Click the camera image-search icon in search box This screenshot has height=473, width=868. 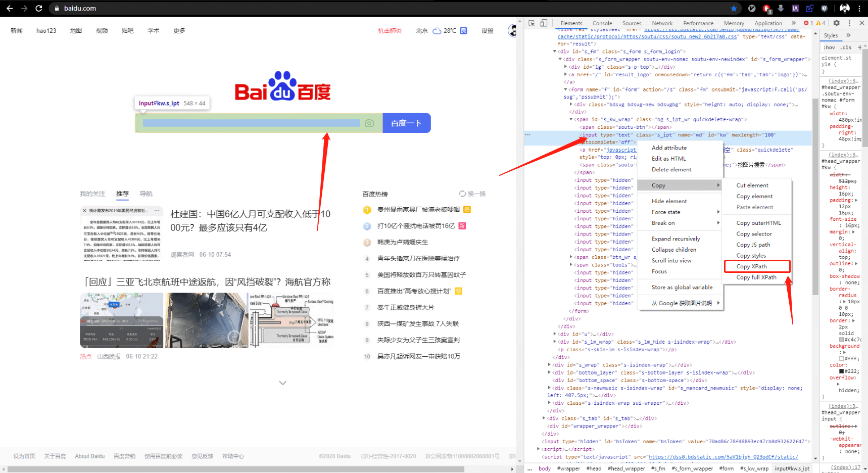click(369, 123)
